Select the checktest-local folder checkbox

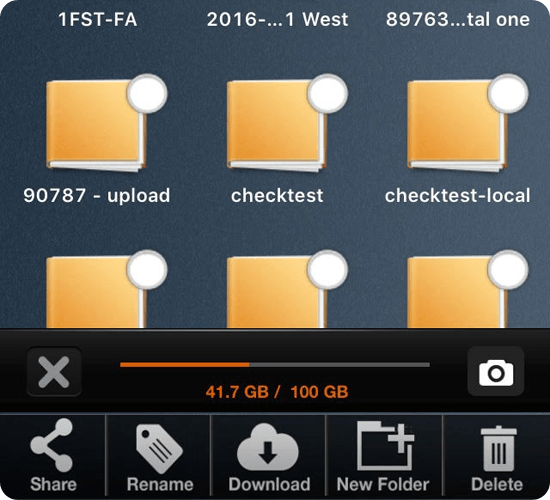pos(508,94)
